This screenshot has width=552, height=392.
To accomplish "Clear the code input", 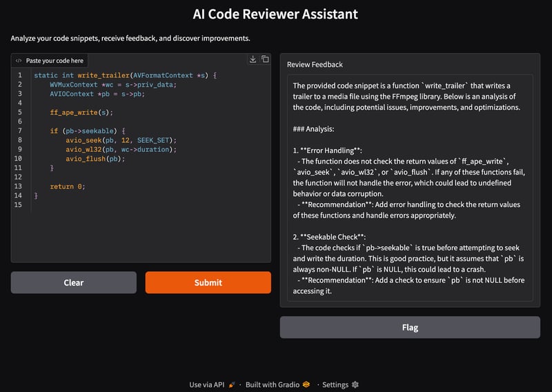I will click(x=74, y=282).
